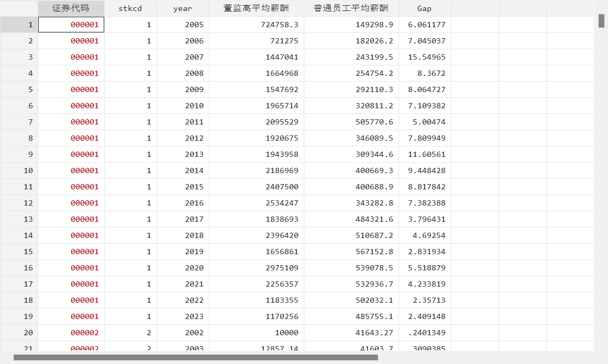Click year cell 2019
The height and width of the screenshot is (364, 608).
coord(183,252)
